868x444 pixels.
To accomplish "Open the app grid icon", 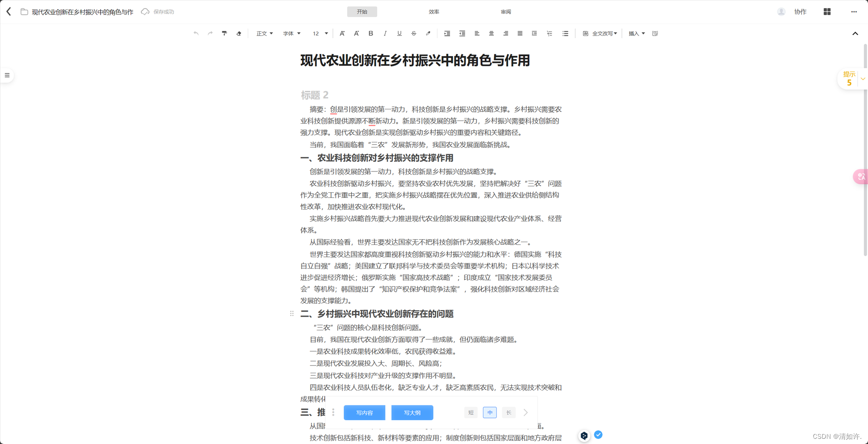I will click(827, 12).
